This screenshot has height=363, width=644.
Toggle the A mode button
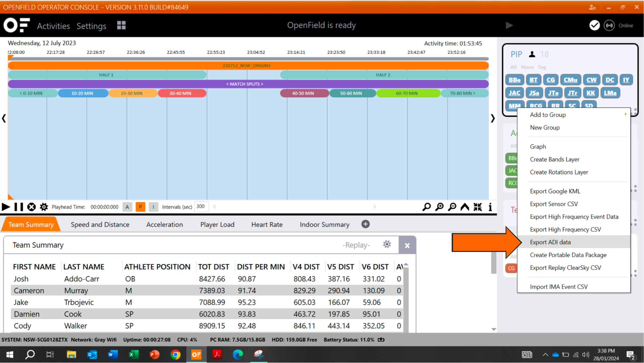click(127, 207)
